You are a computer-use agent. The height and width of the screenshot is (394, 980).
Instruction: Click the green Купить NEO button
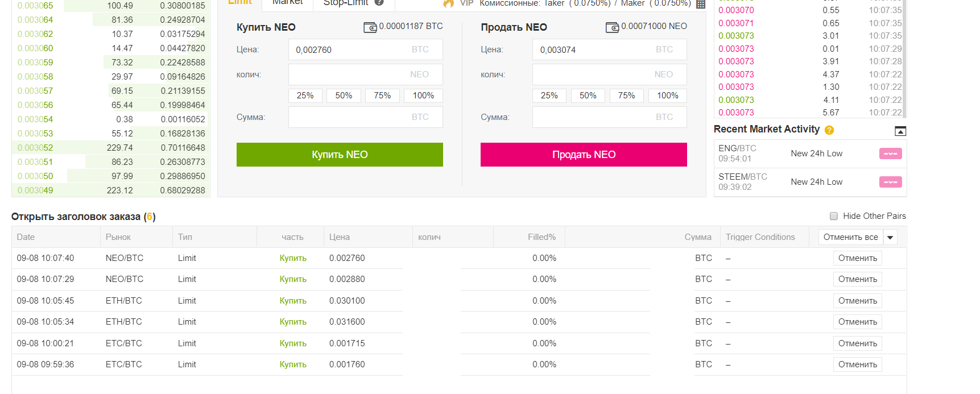pyautogui.click(x=340, y=155)
